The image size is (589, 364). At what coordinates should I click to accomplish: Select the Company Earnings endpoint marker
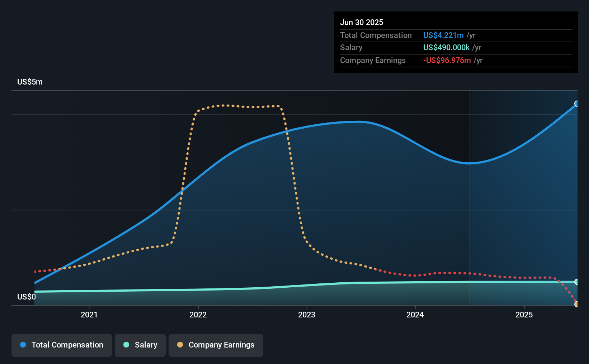[577, 304]
